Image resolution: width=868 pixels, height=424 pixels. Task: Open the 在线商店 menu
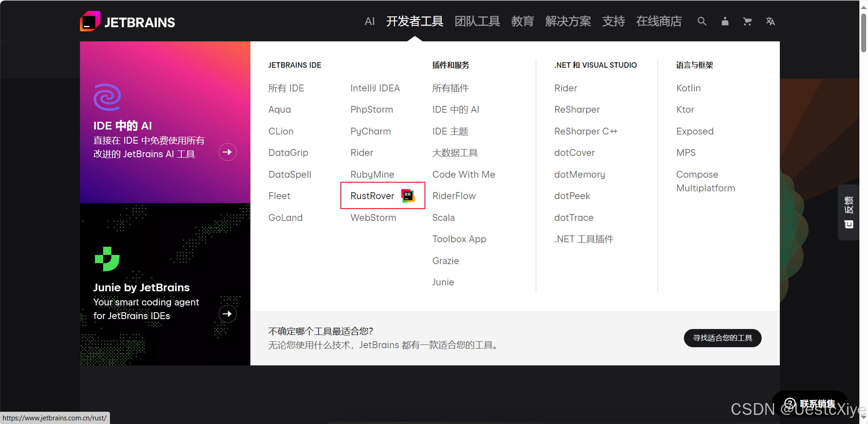click(659, 21)
